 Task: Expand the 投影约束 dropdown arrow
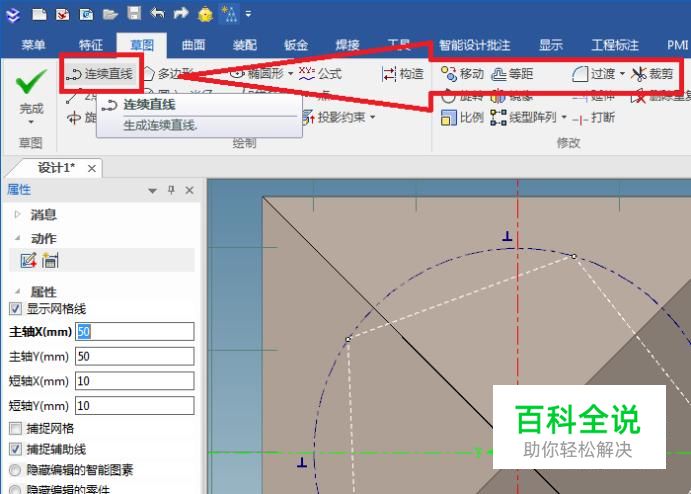coord(373,117)
